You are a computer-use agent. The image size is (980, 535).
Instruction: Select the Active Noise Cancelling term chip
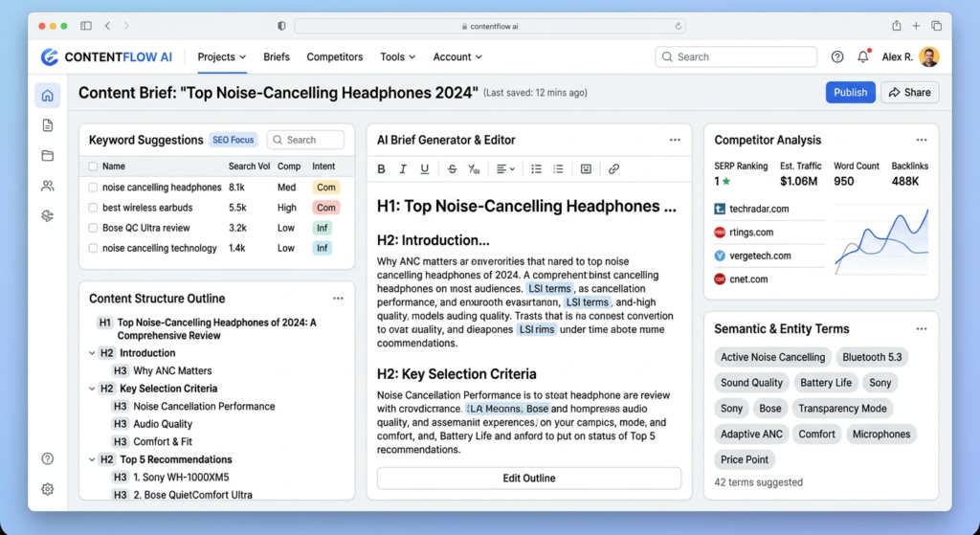pyautogui.click(x=772, y=358)
